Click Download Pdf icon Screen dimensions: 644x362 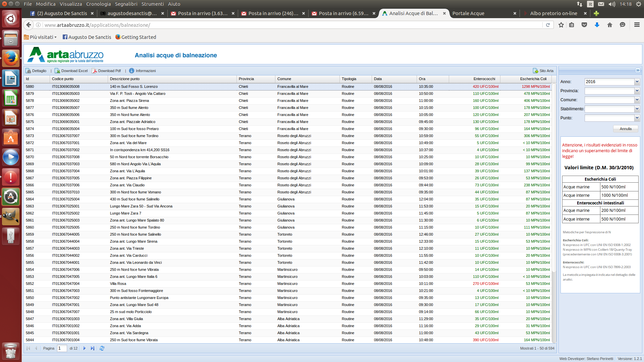pyautogui.click(x=94, y=71)
